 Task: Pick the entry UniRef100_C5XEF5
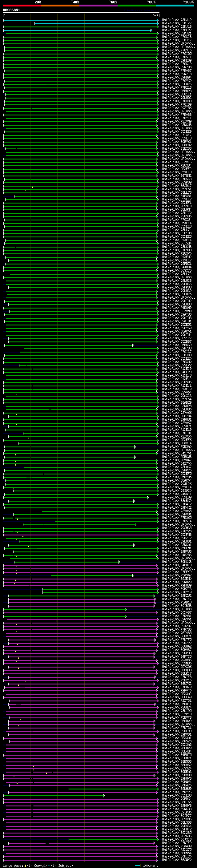tap(177, 474)
